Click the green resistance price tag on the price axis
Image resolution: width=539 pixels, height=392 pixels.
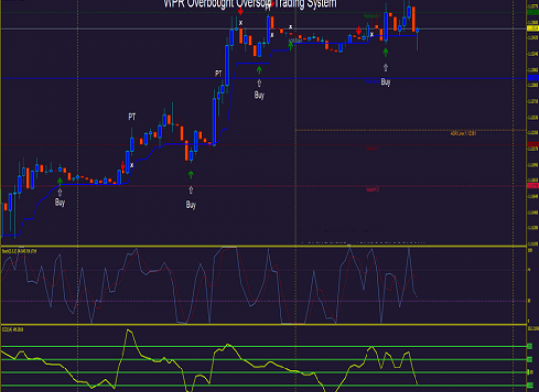pos(533,12)
